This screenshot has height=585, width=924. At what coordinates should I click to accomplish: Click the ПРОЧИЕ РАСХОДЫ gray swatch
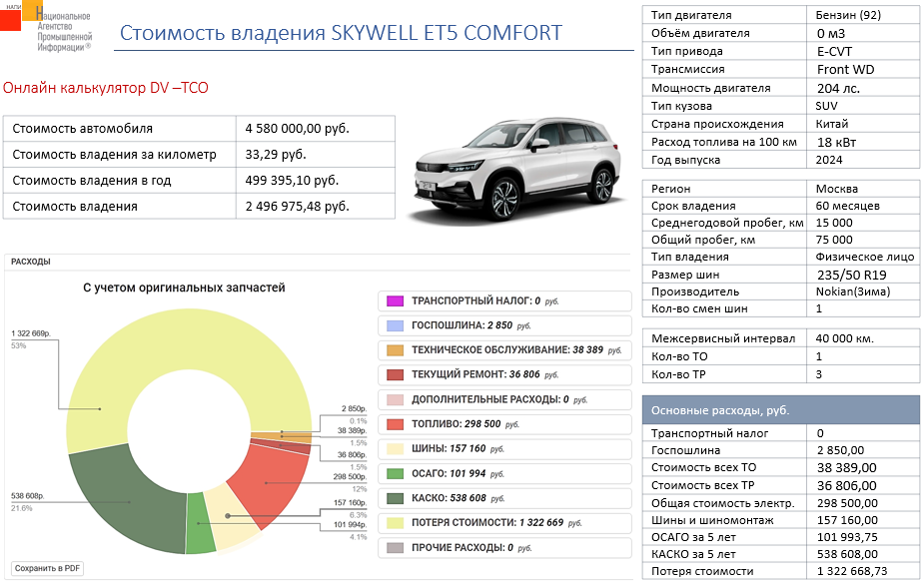coord(395,547)
